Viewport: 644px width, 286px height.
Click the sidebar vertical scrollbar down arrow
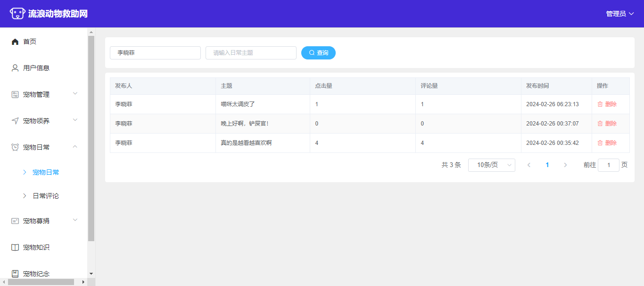tap(91, 274)
